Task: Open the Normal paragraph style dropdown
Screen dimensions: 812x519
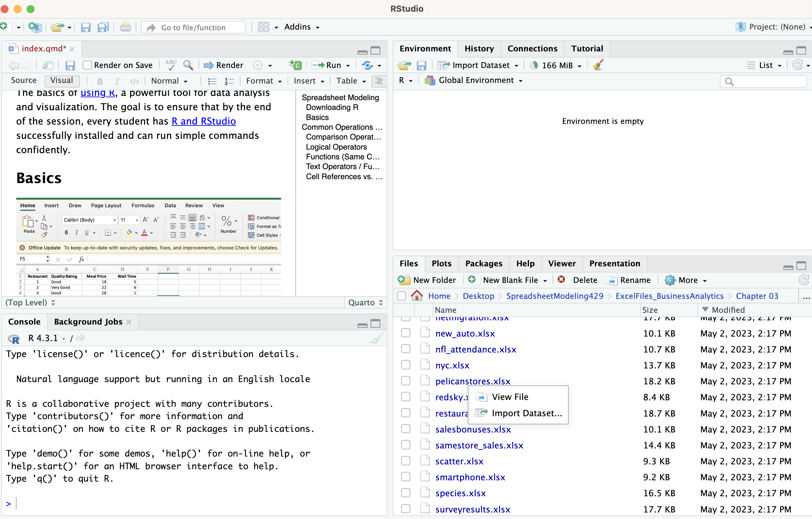Action: coord(169,81)
